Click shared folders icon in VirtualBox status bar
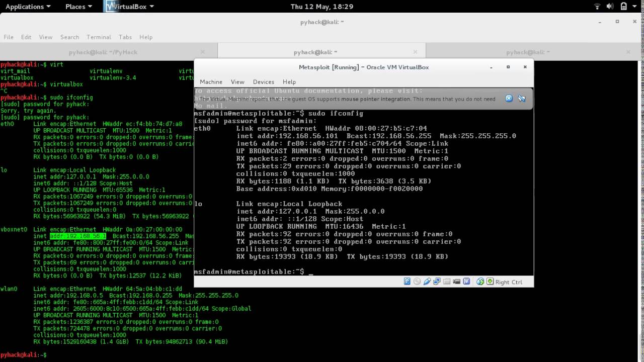The width and height of the screenshot is (644, 362). click(x=447, y=282)
